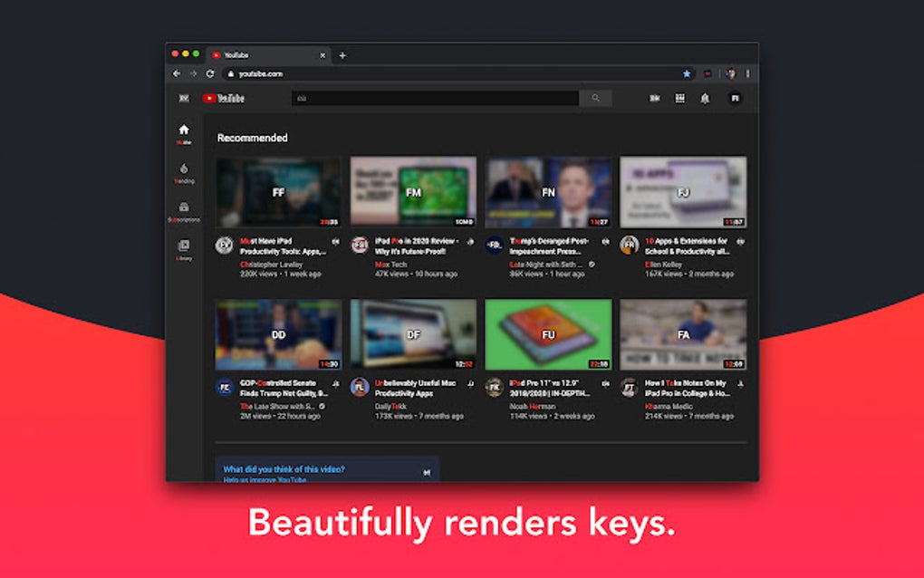Visit Noah Herman channel name

[533, 407]
